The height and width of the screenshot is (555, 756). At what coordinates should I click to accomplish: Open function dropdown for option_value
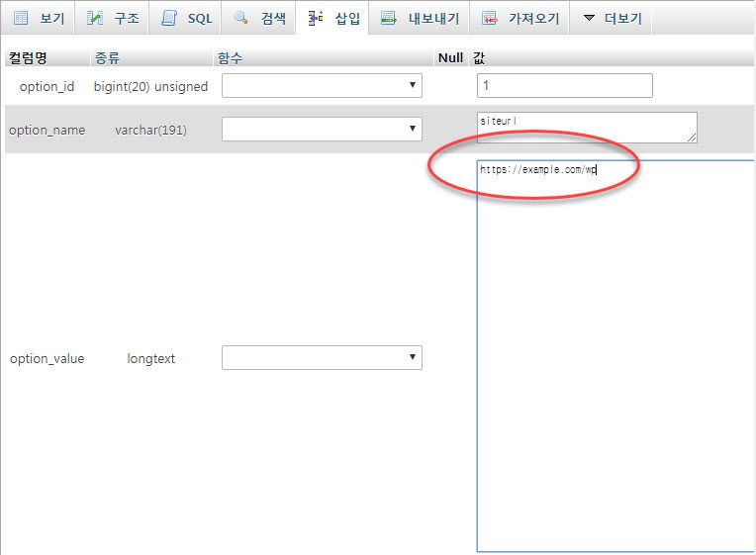coord(322,357)
